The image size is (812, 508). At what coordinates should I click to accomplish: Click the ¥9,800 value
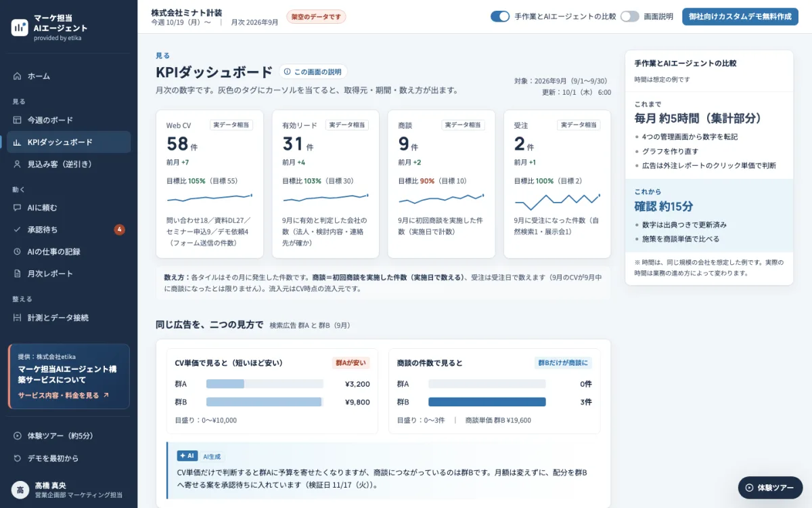[357, 402]
